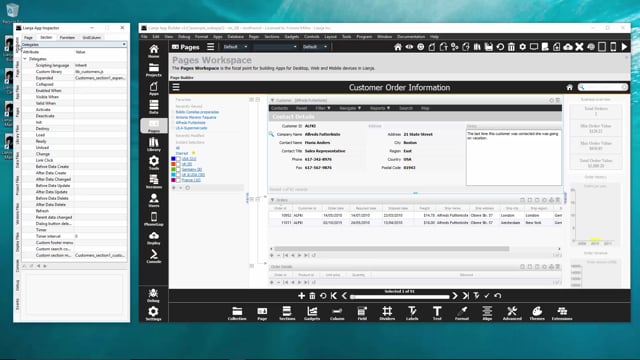The height and width of the screenshot is (360, 640).
Task: Open the PhoneGap workspace
Action: pyautogui.click(x=153, y=219)
